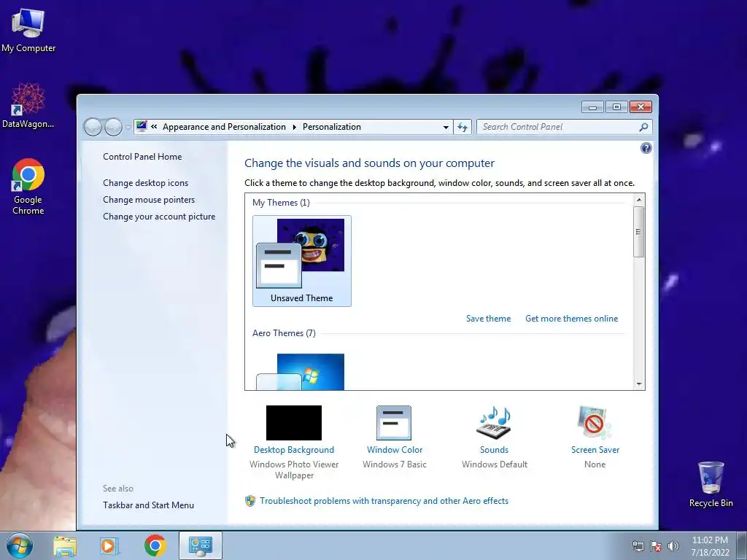This screenshot has height=560, width=747.
Task: Open the network tray icon
Action: coord(638,546)
